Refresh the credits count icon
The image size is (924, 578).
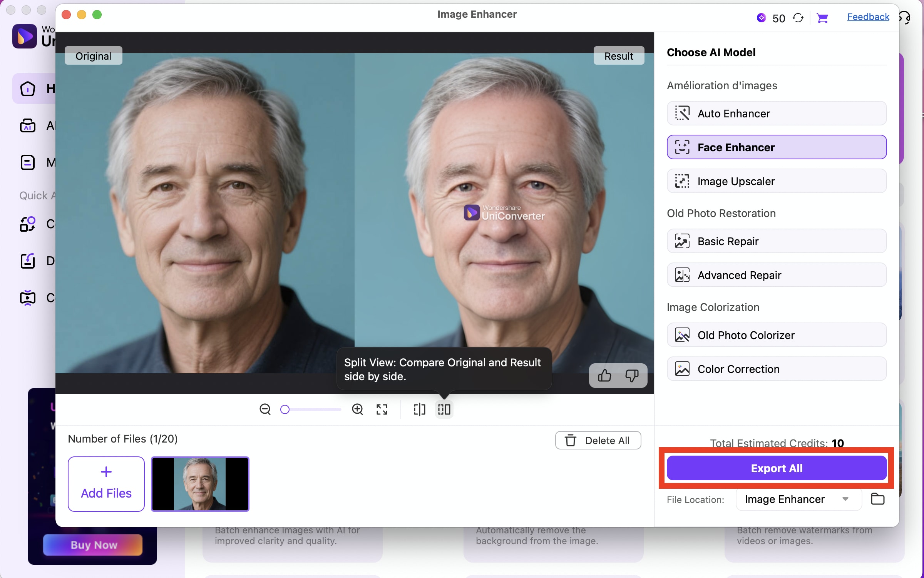click(798, 18)
